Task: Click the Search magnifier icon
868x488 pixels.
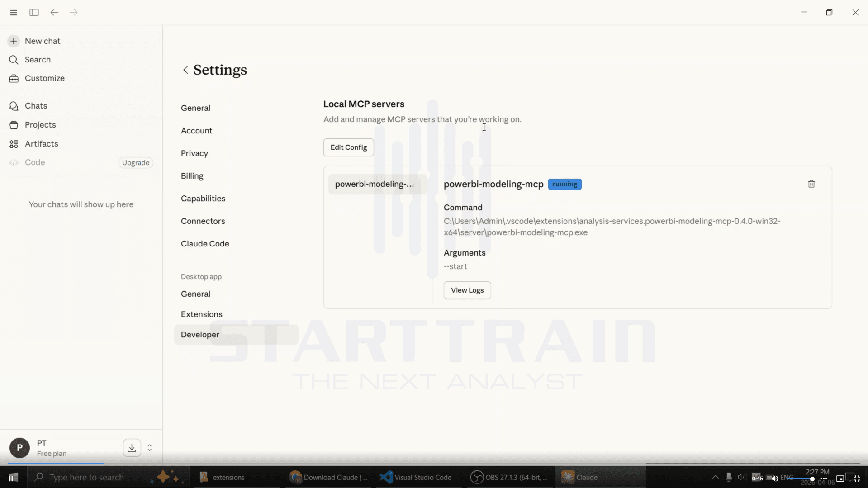Action: pyautogui.click(x=14, y=60)
